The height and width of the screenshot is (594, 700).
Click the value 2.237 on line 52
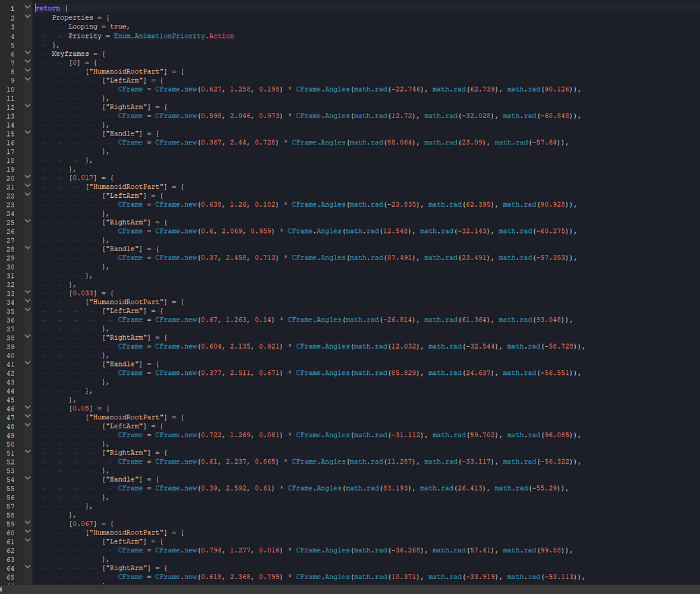[x=236, y=462]
